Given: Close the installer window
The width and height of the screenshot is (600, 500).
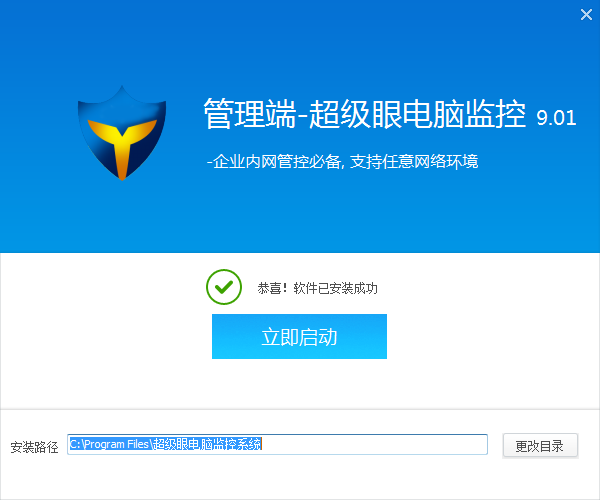Looking at the screenshot, I should click(x=586, y=15).
